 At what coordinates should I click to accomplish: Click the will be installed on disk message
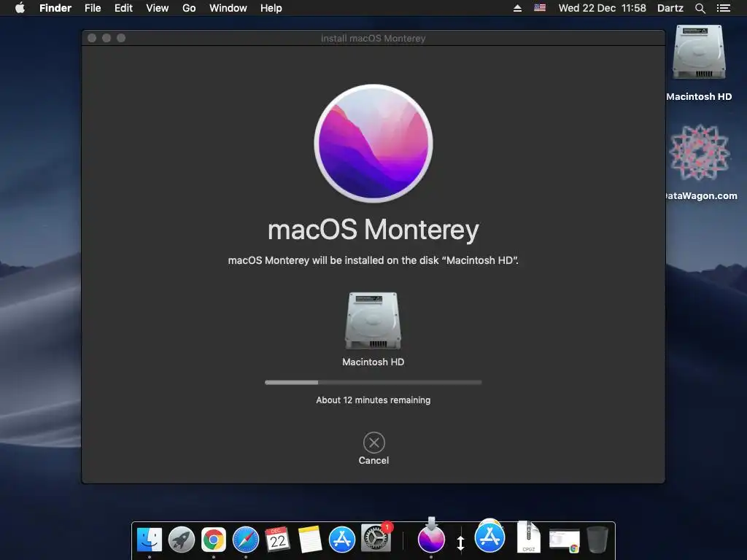(373, 260)
